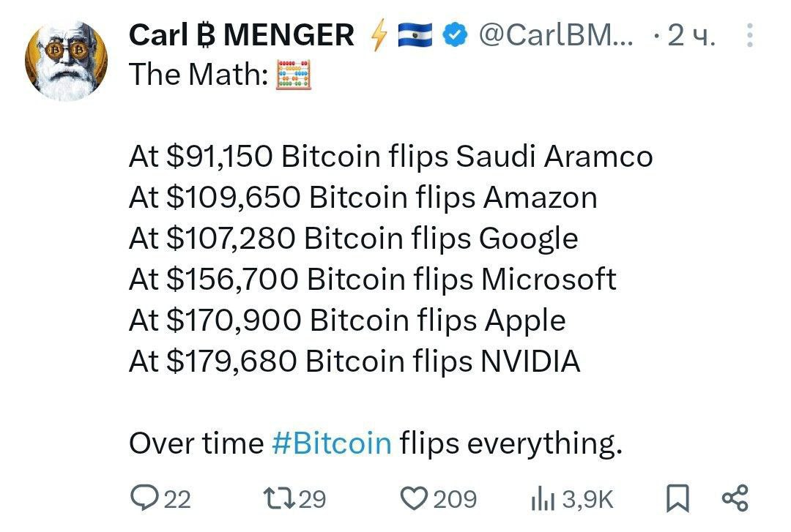Click the 'flips Saudi Aramco' text line
Image resolution: width=791 pixels, height=532 pixels.
[x=521, y=157]
